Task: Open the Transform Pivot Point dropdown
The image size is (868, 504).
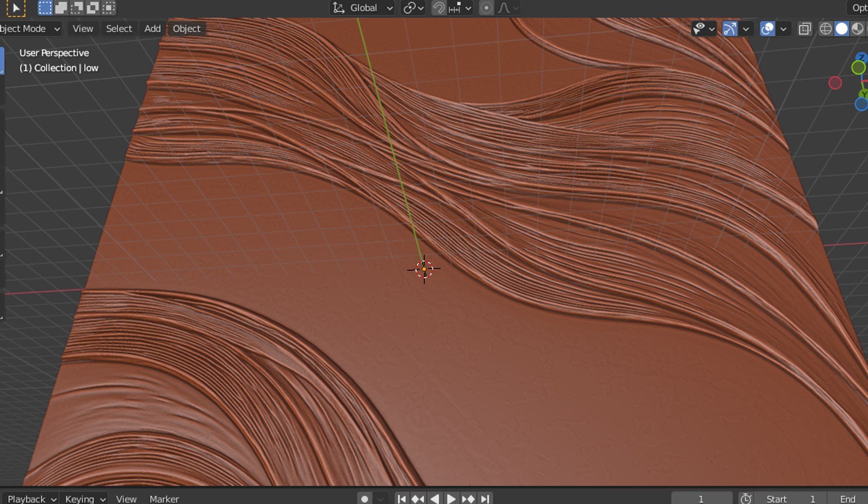Action: (413, 8)
